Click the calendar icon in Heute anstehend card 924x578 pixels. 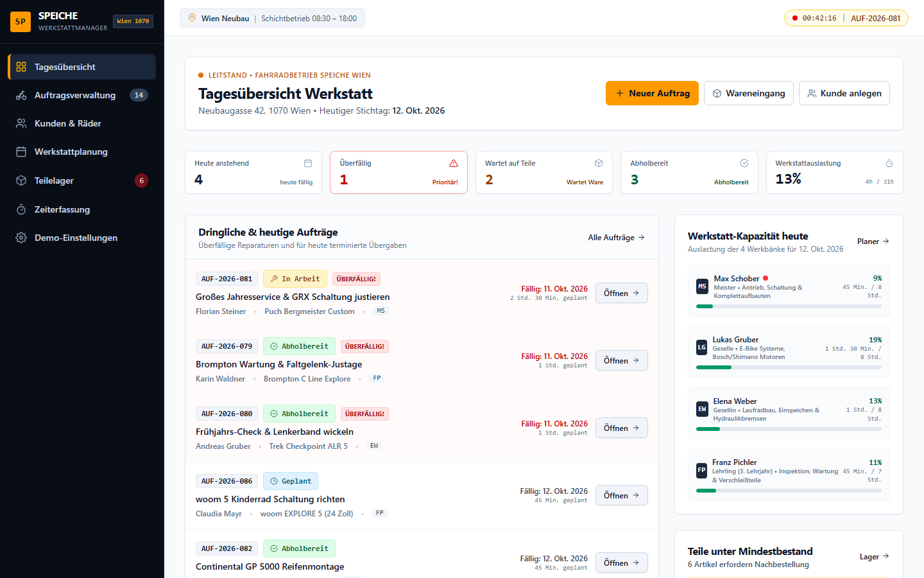coord(308,163)
